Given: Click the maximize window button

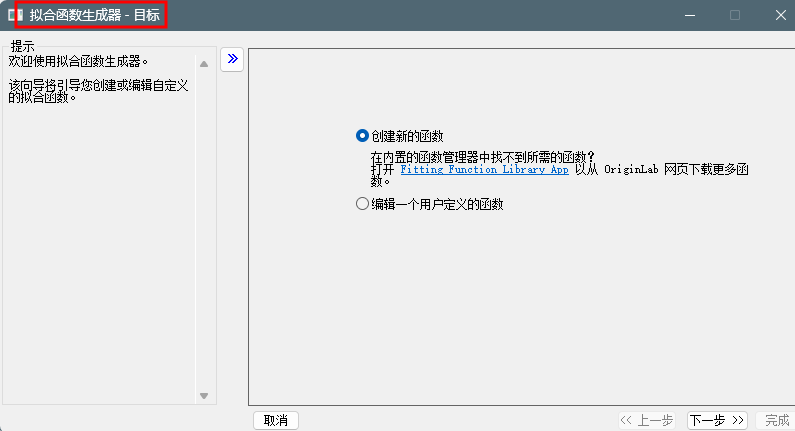Looking at the screenshot, I should coord(735,15).
